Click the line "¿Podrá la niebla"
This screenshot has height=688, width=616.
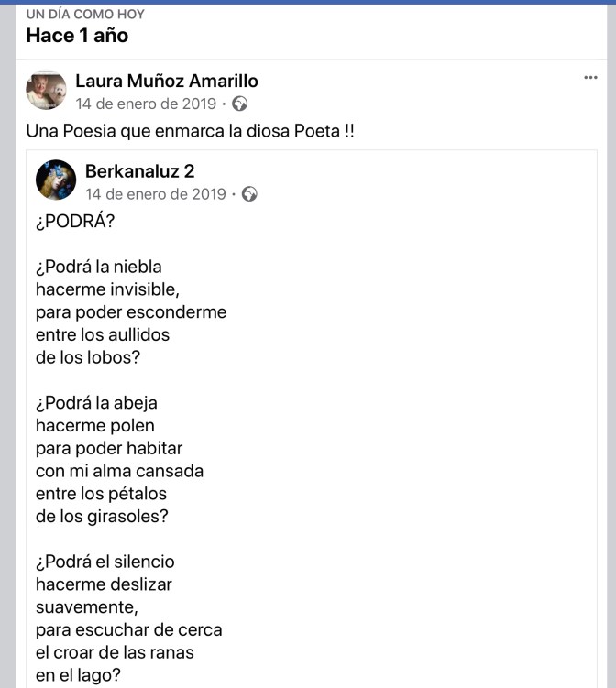pos(98,268)
